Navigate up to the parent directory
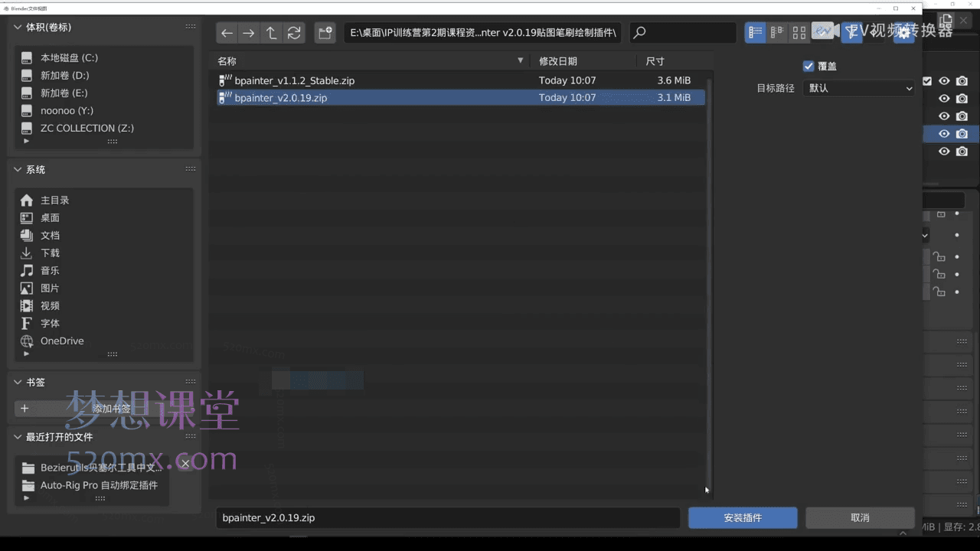This screenshot has width=980, height=551. (x=271, y=33)
